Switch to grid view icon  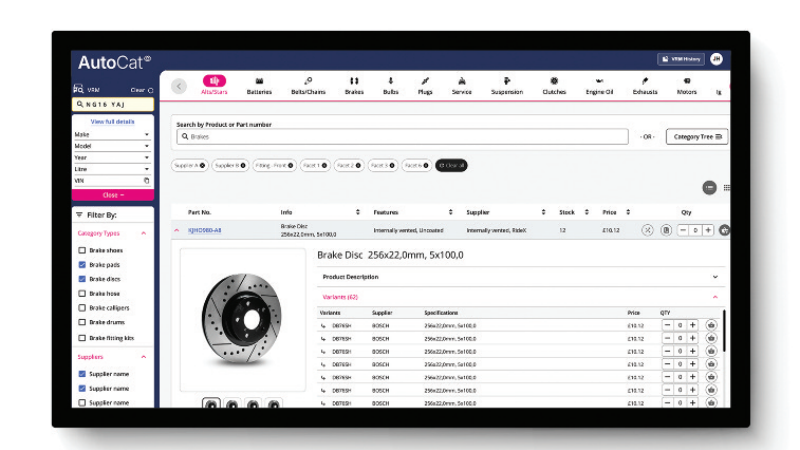coord(727,188)
